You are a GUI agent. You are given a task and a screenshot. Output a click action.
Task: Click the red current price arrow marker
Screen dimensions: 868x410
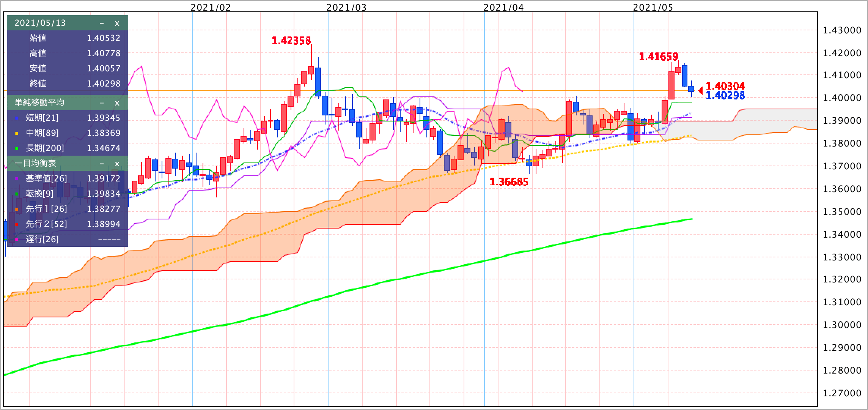tap(700, 90)
